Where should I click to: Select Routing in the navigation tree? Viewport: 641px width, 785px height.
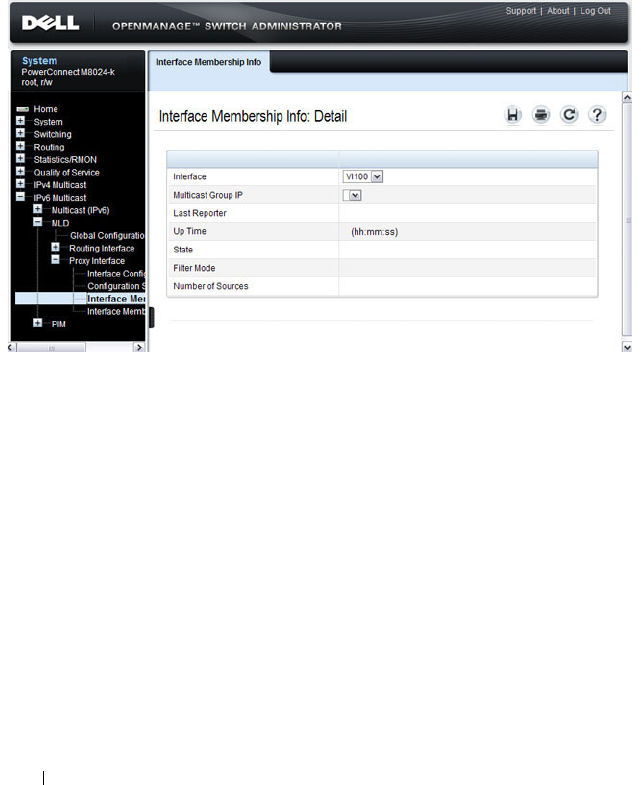[x=49, y=147]
